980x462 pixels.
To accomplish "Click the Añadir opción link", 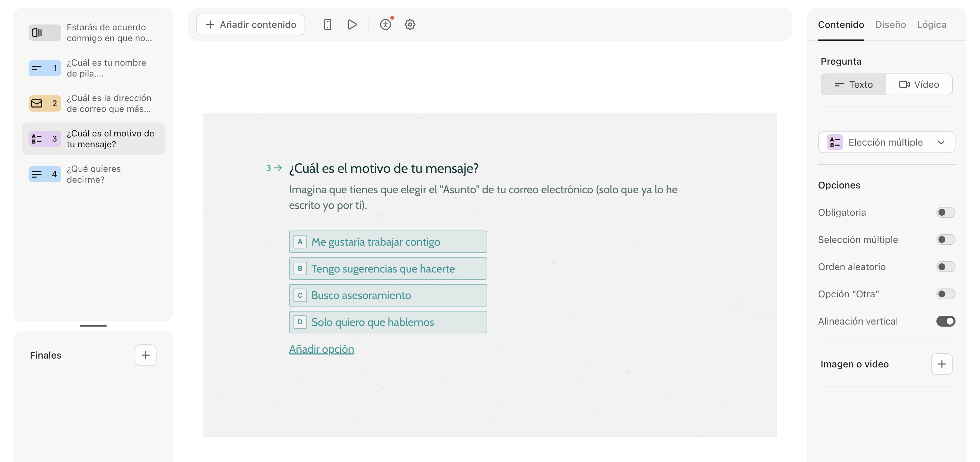I will tap(321, 349).
